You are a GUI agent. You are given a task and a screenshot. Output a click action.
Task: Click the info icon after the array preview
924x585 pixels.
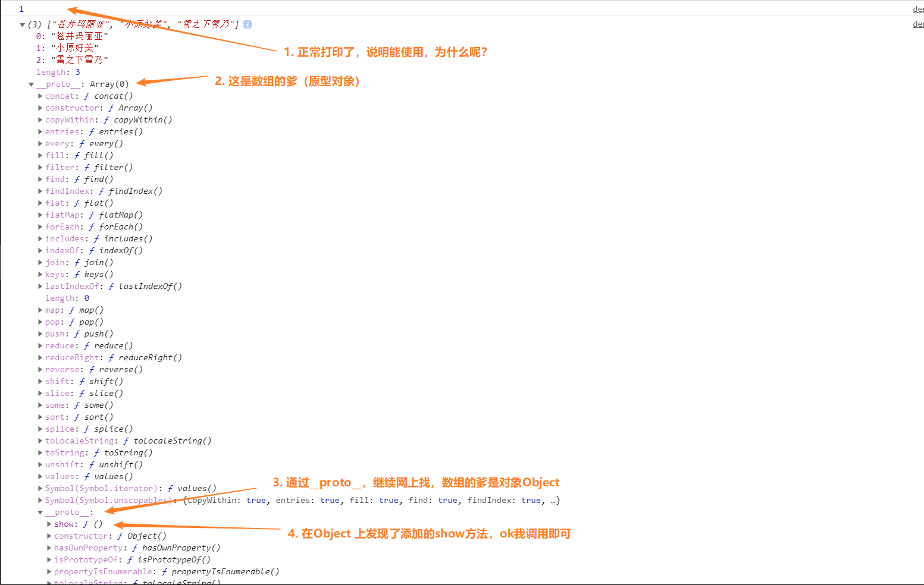tap(248, 24)
